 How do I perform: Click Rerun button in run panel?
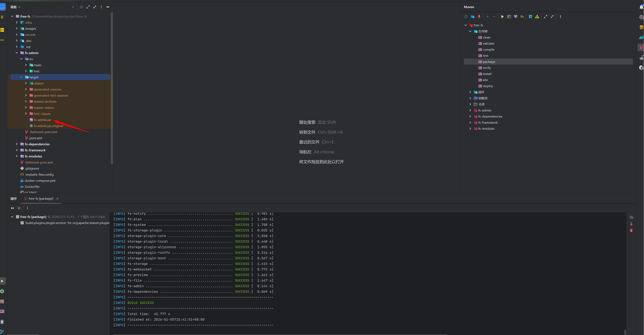pyautogui.click(x=13, y=208)
